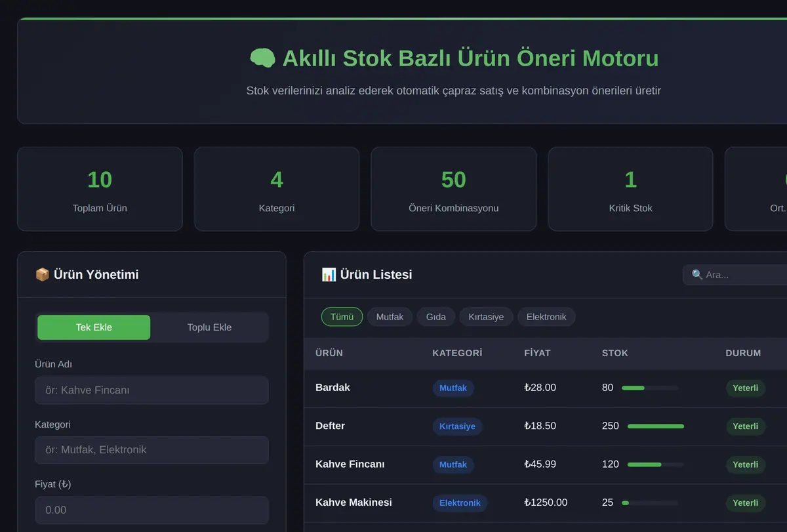Focus the Kategori input field
787x532 pixels.
coord(151,450)
